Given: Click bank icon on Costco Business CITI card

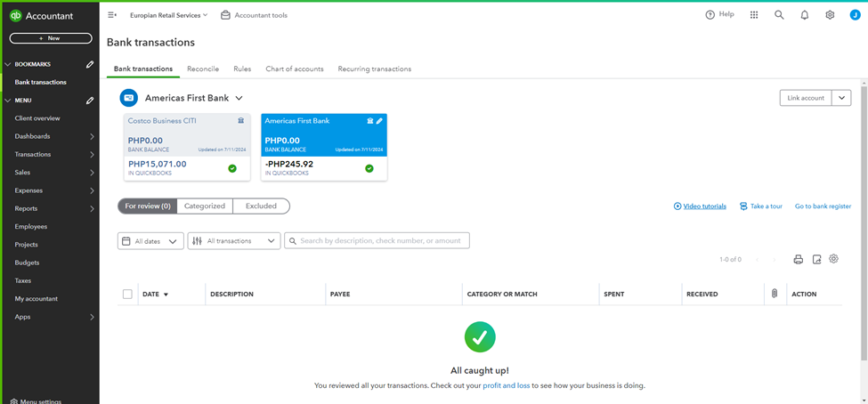Looking at the screenshot, I should coord(240,121).
